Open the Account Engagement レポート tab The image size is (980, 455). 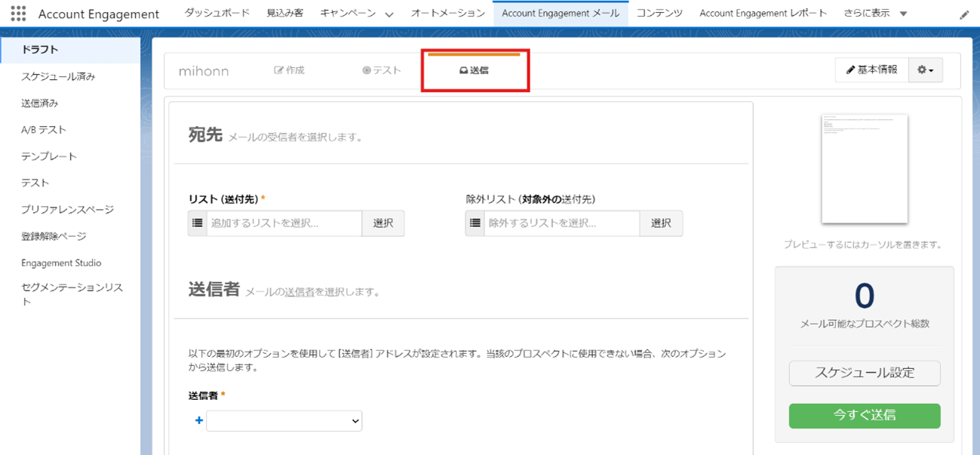[763, 13]
